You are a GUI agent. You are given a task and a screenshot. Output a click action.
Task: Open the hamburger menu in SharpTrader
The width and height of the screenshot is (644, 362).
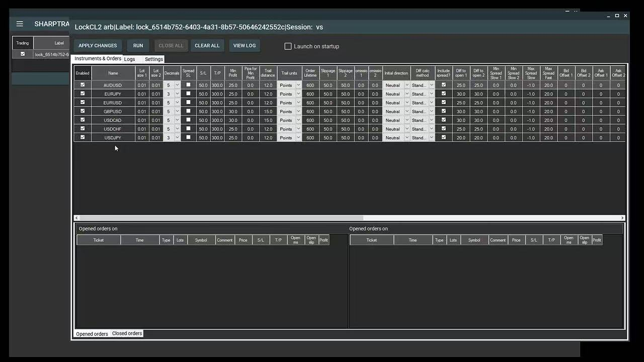point(20,24)
